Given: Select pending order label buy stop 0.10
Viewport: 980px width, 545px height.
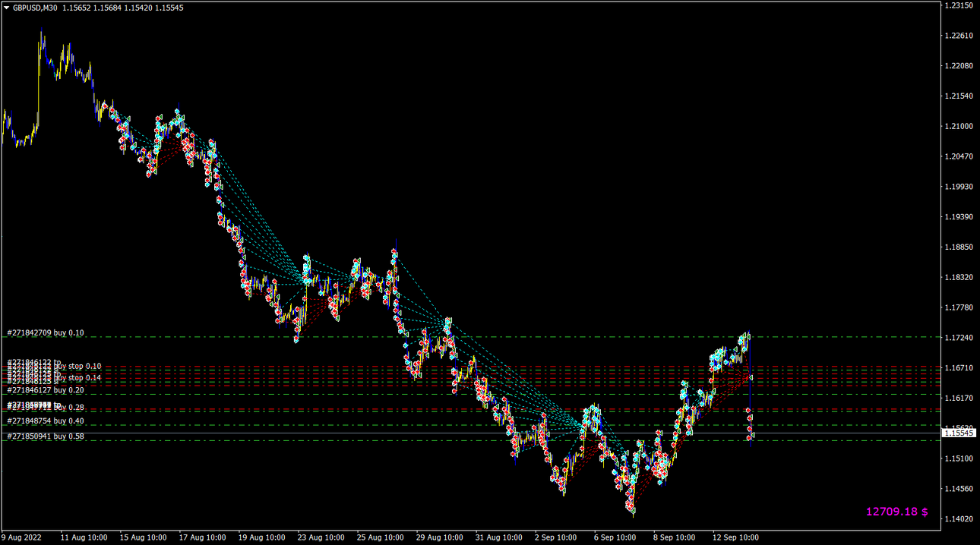Looking at the screenshot, I should click(x=77, y=367).
